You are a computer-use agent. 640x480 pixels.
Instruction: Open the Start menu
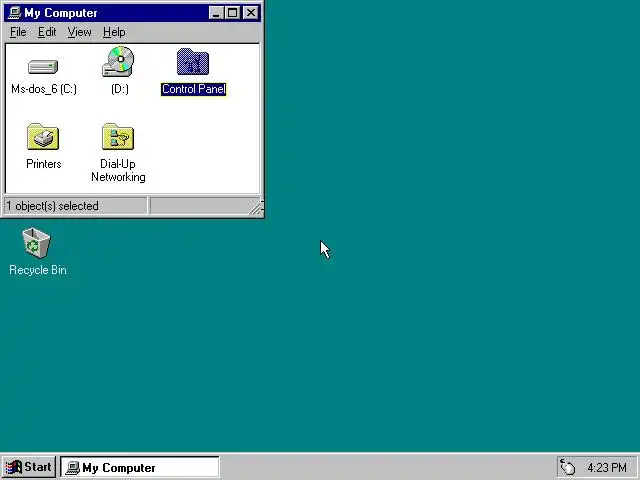click(x=28, y=467)
